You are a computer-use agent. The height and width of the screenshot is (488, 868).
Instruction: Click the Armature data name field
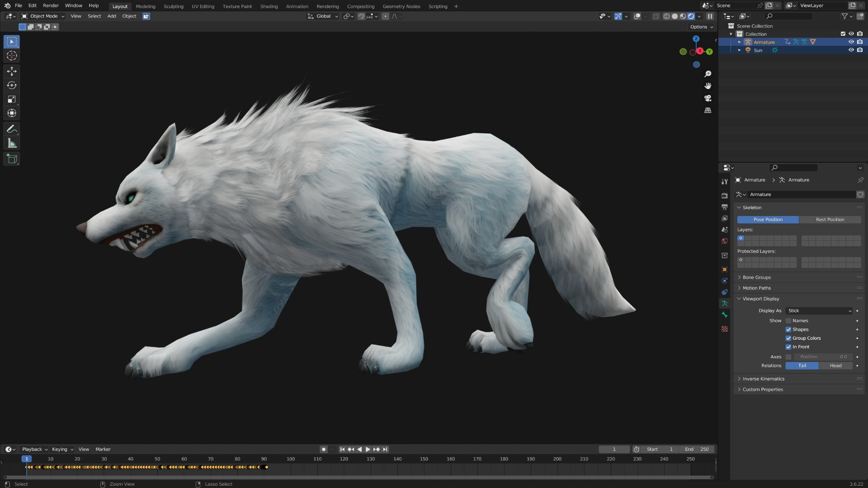tap(801, 195)
